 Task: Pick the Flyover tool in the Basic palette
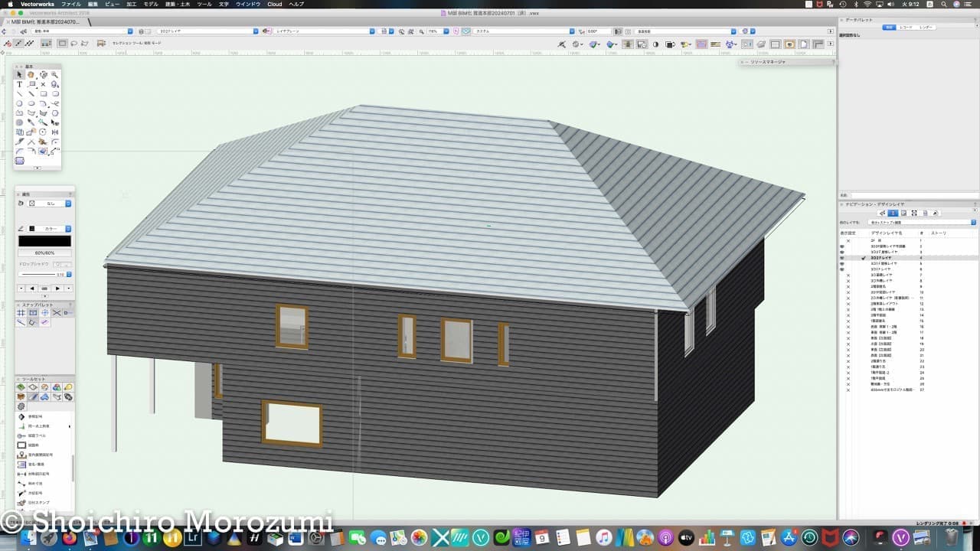point(44,75)
